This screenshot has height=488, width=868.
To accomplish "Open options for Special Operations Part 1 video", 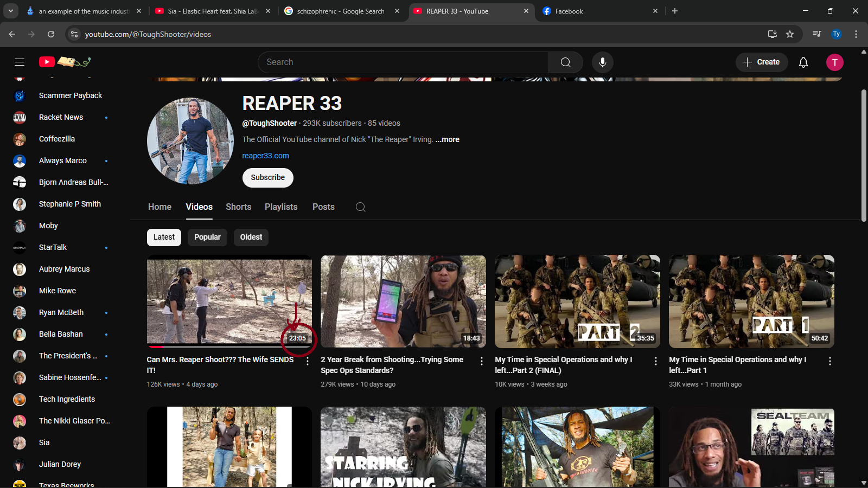I will [830, 361].
